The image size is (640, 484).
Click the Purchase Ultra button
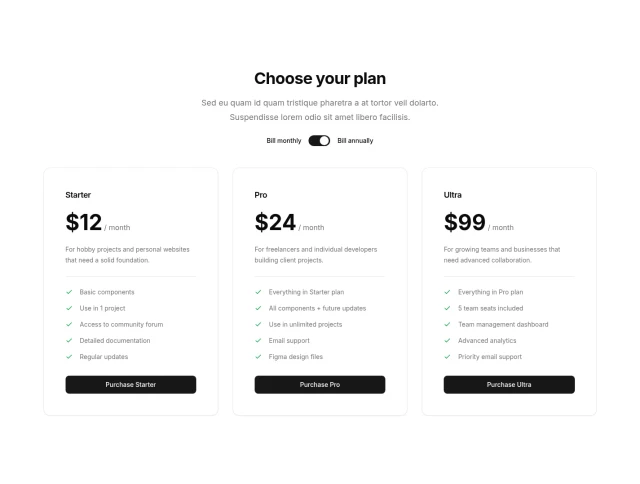tap(509, 385)
